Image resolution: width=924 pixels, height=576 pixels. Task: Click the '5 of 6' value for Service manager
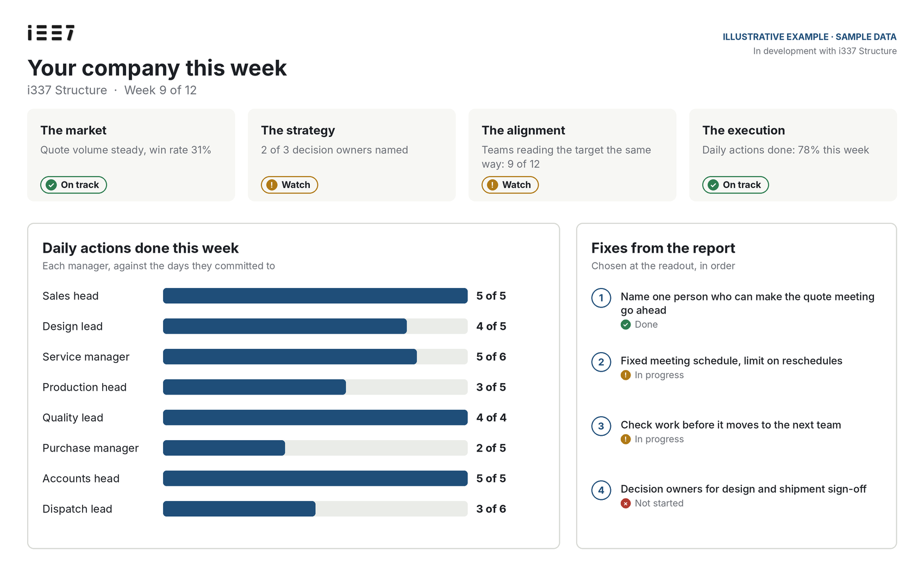click(x=491, y=356)
